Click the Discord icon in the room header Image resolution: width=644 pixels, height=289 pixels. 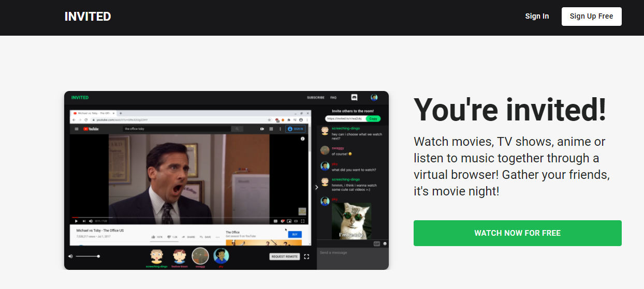(355, 97)
